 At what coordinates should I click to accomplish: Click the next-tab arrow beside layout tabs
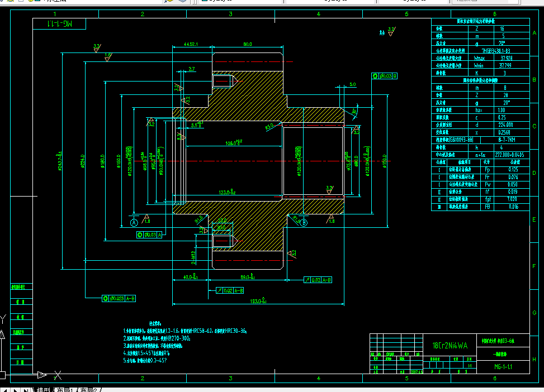(x=15, y=390)
